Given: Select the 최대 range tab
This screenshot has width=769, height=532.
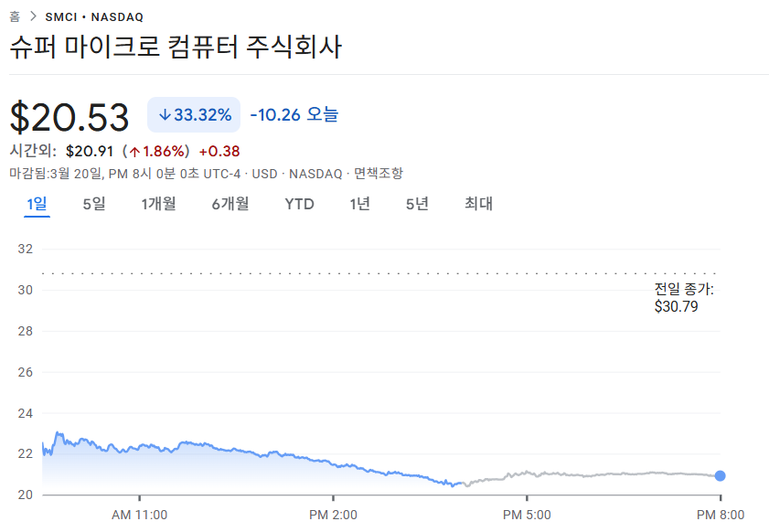Looking at the screenshot, I should (x=478, y=204).
